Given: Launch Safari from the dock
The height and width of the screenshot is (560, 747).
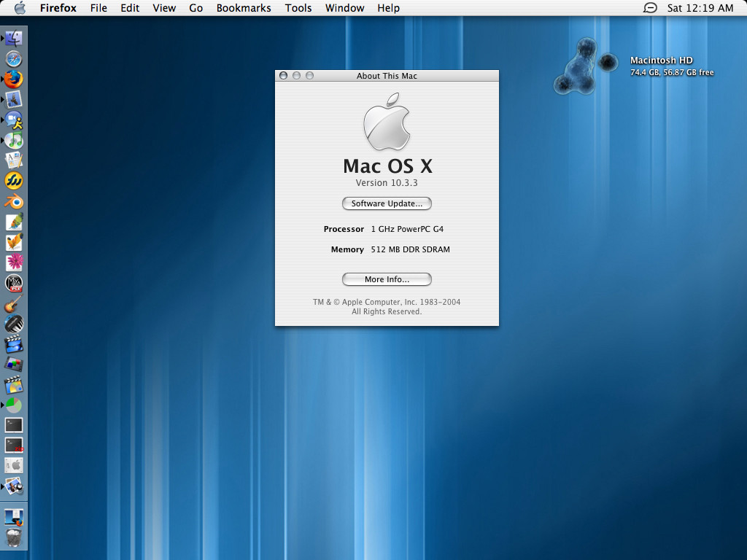Looking at the screenshot, I should tap(14, 59).
